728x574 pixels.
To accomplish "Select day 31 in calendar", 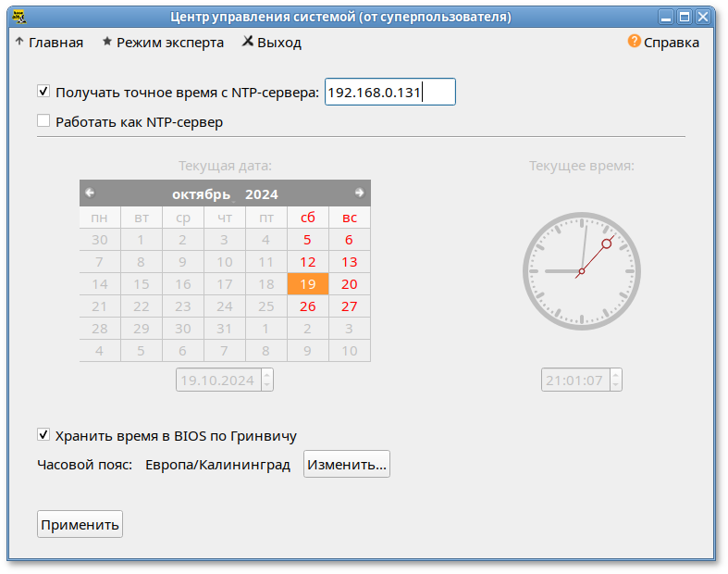I will [x=224, y=329].
